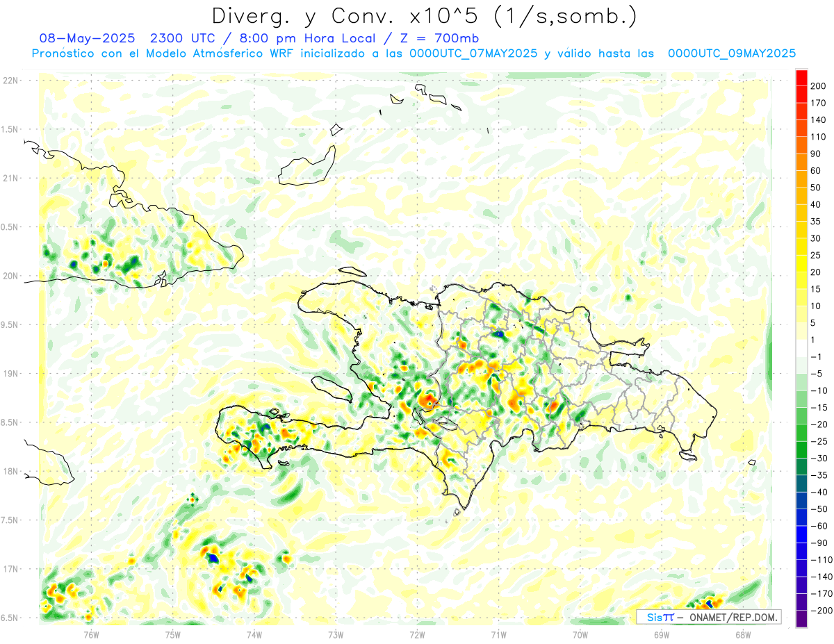Click the colorbar value "-35"
The height and width of the screenshot is (644, 834).
pyautogui.click(x=819, y=475)
